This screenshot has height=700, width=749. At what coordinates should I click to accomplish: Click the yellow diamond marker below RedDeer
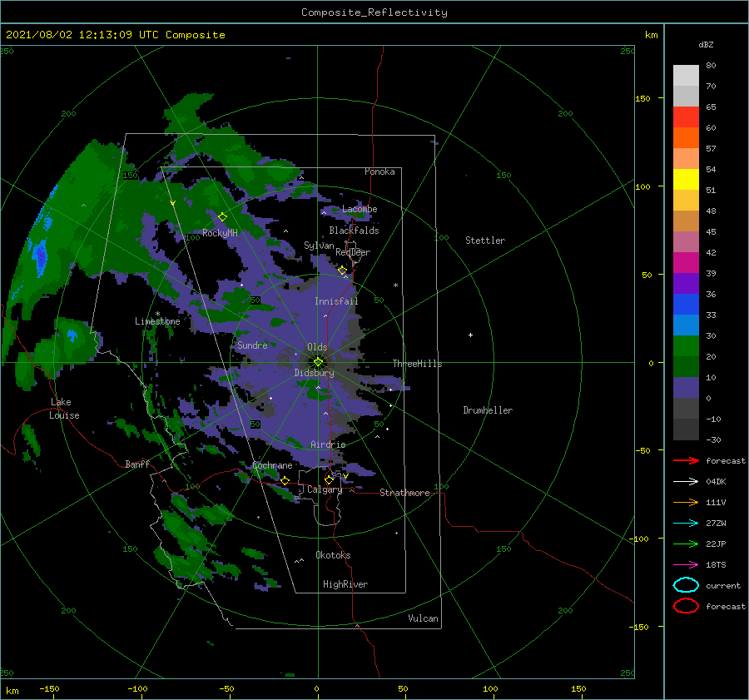point(342,271)
